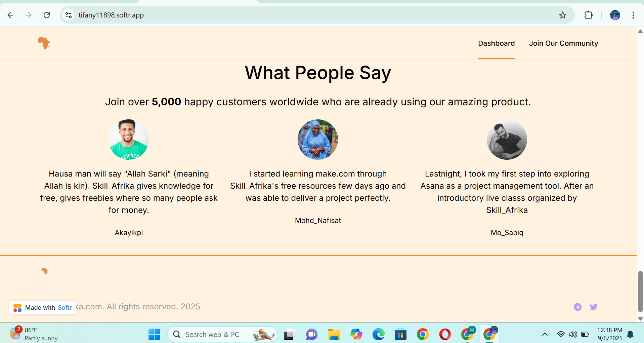Bookmark this page with the star

coord(563,15)
